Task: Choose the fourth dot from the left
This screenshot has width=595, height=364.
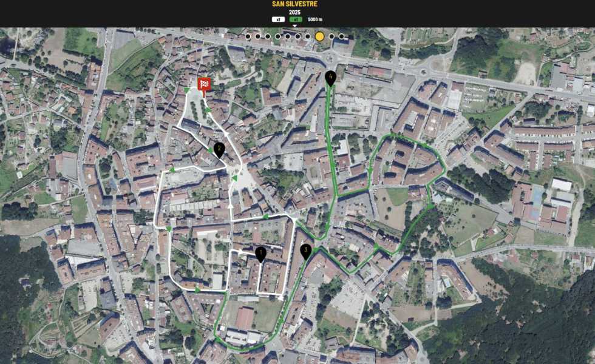Action: click(x=277, y=36)
